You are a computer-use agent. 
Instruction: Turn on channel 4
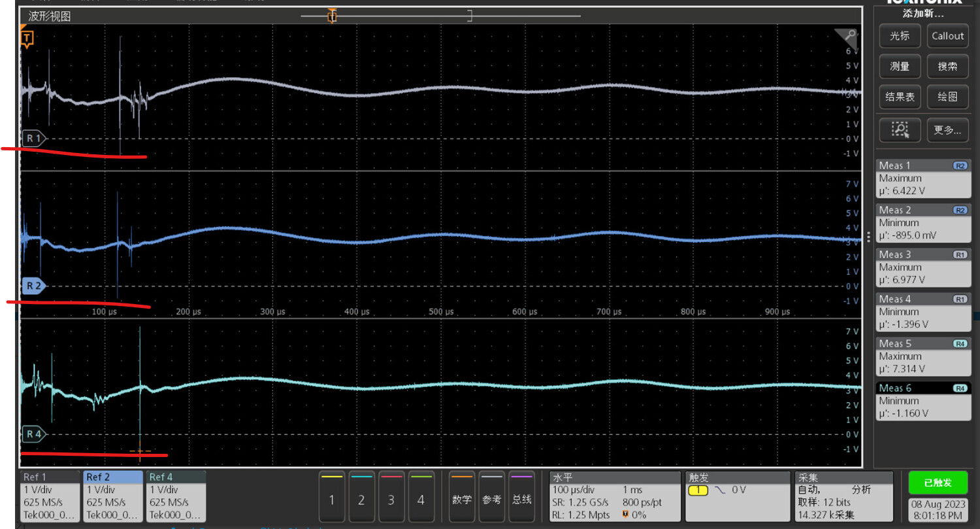[421, 498]
